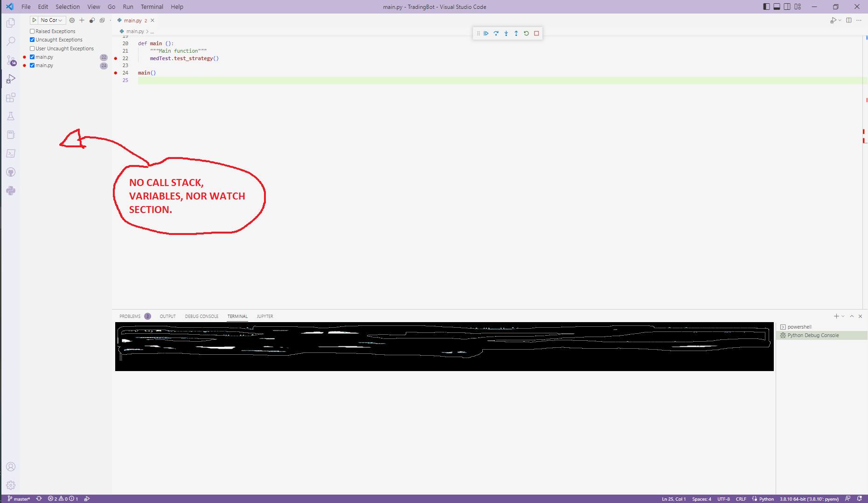The height and width of the screenshot is (503, 868).
Task: Open the new terminal launch profile dropdown
Action: point(843,316)
